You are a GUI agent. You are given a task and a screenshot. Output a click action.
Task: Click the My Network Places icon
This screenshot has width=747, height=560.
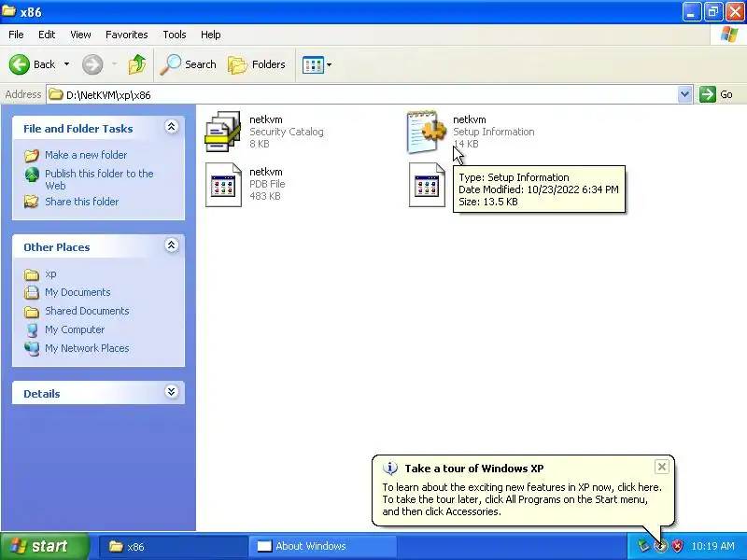click(32, 348)
